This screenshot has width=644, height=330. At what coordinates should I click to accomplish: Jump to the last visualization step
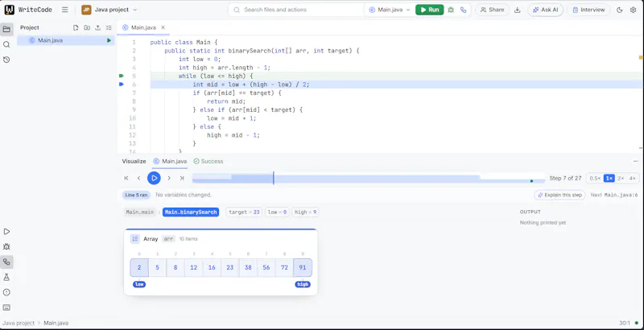click(x=182, y=178)
